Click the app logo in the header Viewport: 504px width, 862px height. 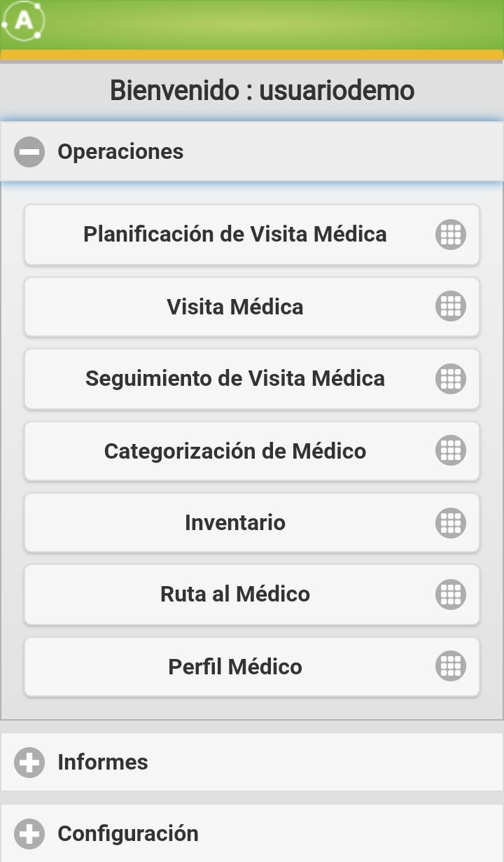click(24, 20)
